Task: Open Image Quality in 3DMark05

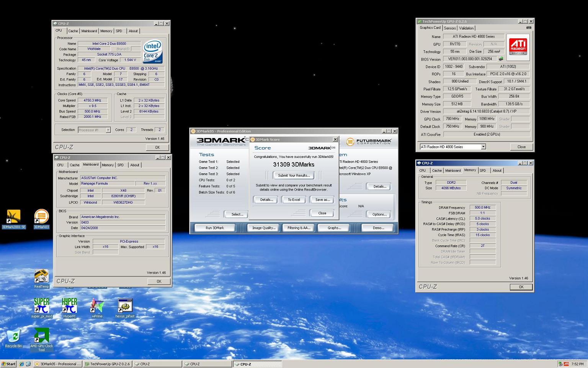Action: point(263,228)
